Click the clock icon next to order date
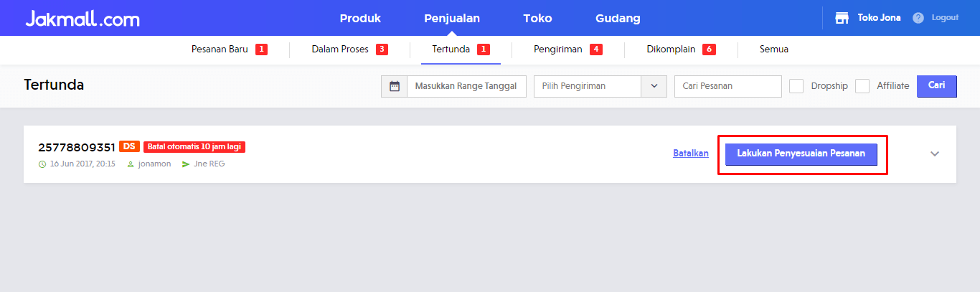Image resolution: width=980 pixels, height=292 pixels. 42,164
